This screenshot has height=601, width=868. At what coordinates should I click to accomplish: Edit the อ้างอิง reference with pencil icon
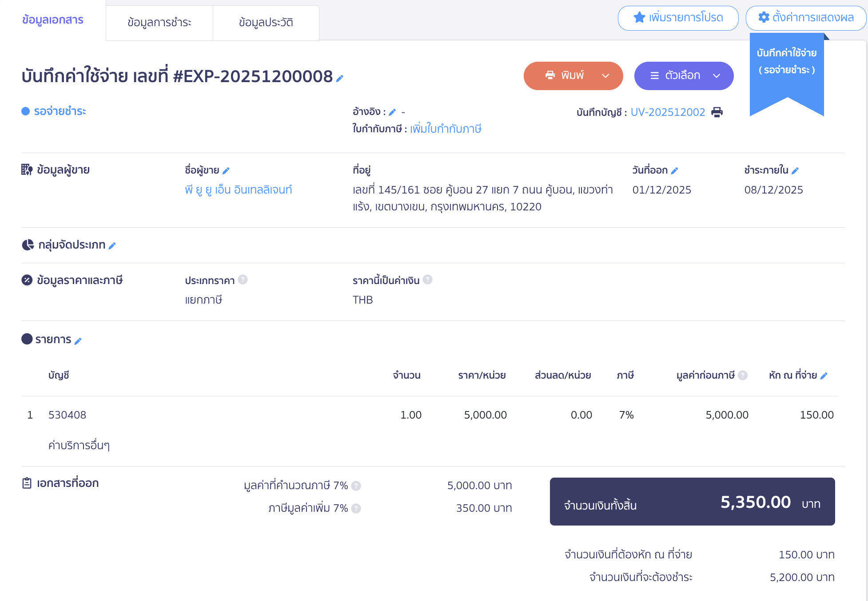(x=392, y=113)
